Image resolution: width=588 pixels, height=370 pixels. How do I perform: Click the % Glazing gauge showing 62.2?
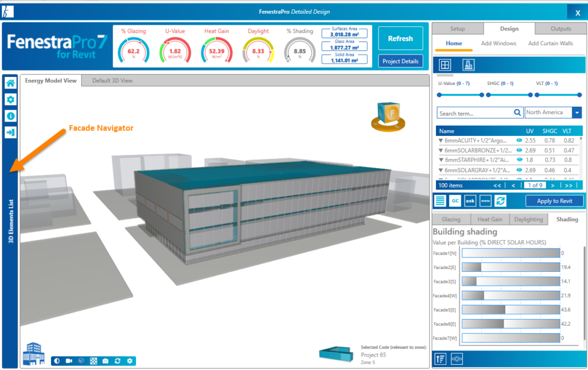click(x=133, y=49)
